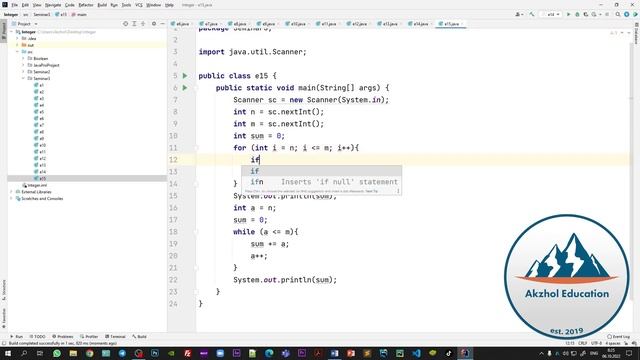
Task: Run with coverage toolbar icon
Action: click(x=586, y=14)
